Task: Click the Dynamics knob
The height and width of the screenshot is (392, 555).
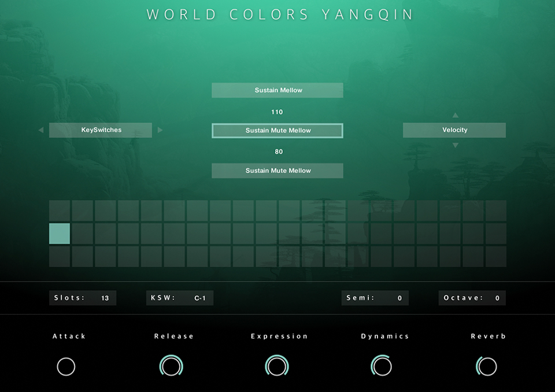Action: click(x=382, y=367)
